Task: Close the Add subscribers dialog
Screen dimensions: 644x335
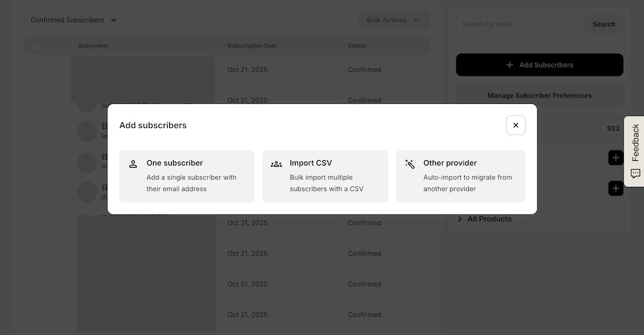Action: click(515, 125)
